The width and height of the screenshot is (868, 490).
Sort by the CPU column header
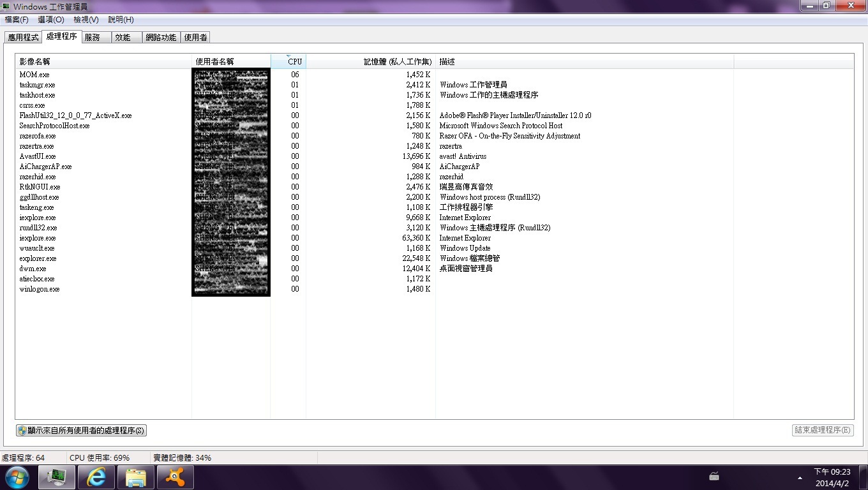coord(288,62)
